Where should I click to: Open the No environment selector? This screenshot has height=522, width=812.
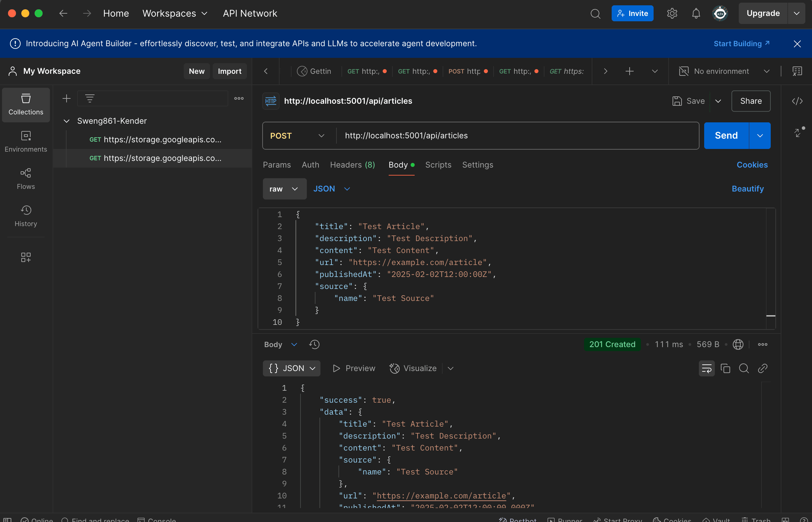[724, 71]
